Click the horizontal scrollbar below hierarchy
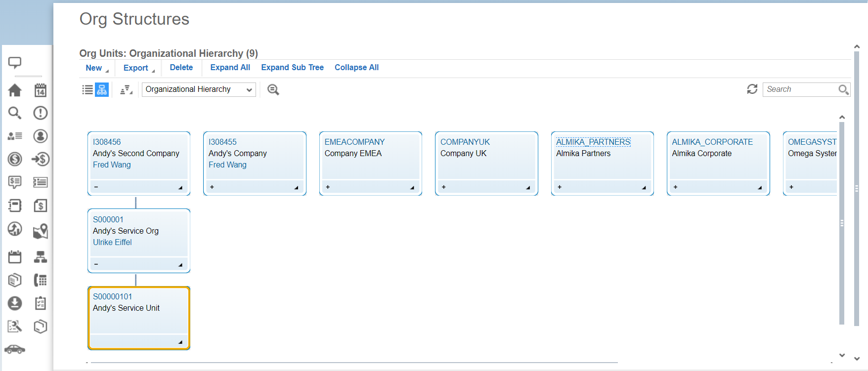Image resolution: width=868 pixels, height=371 pixels. tap(354, 363)
